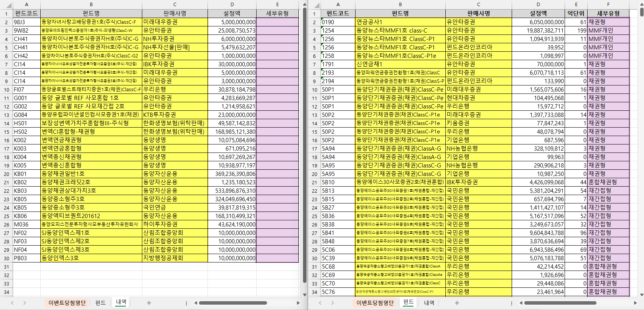The image size is (644, 310).
Task: Select fund code cell 5B10 in right window
Action: point(338,182)
